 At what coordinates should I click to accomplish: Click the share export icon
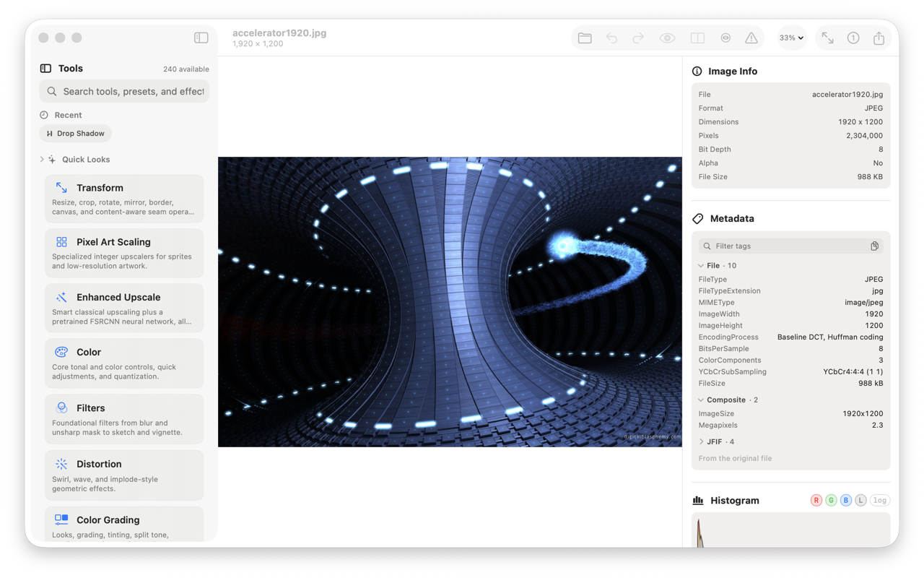click(x=879, y=38)
